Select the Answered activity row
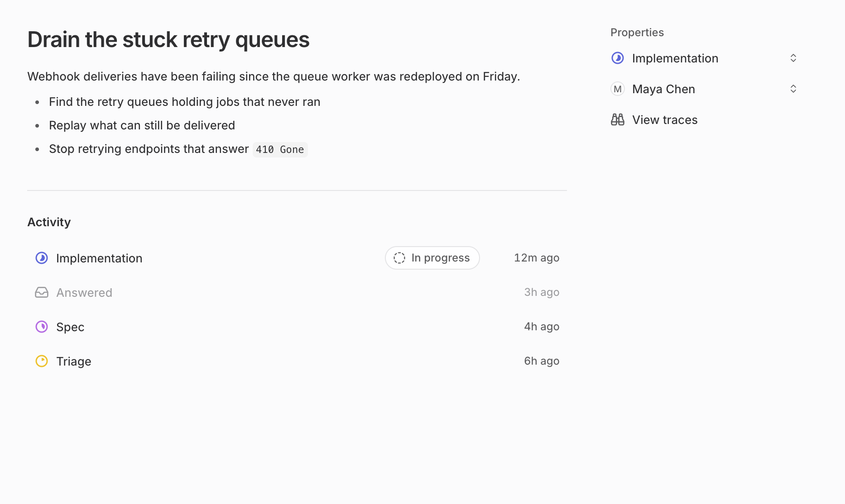The height and width of the screenshot is (504, 845). [297, 292]
